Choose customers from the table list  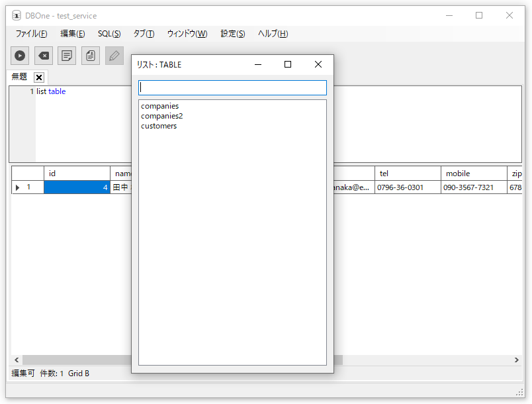pyautogui.click(x=159, y=126)
